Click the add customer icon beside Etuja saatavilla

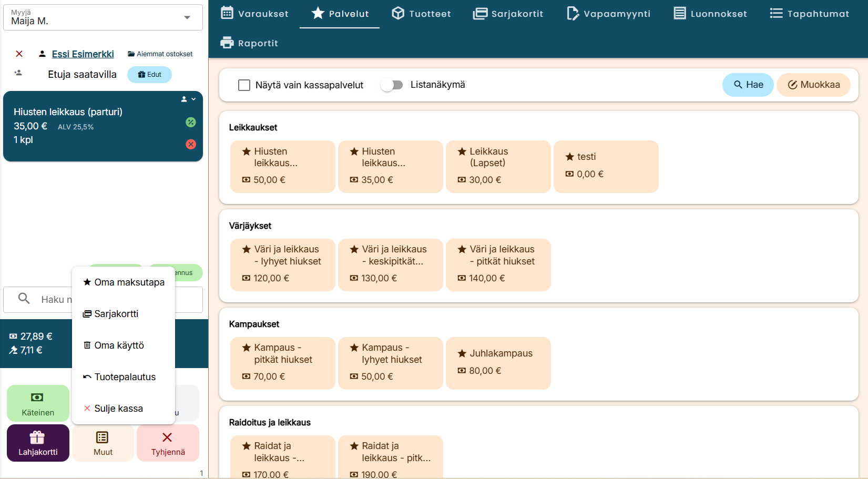click(x=18, y=73)
